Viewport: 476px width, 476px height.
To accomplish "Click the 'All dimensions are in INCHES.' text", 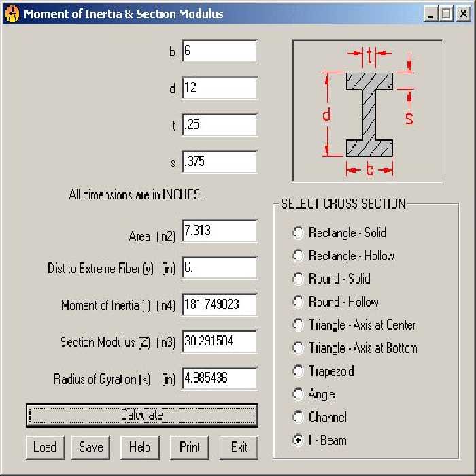I will point(136,194).
